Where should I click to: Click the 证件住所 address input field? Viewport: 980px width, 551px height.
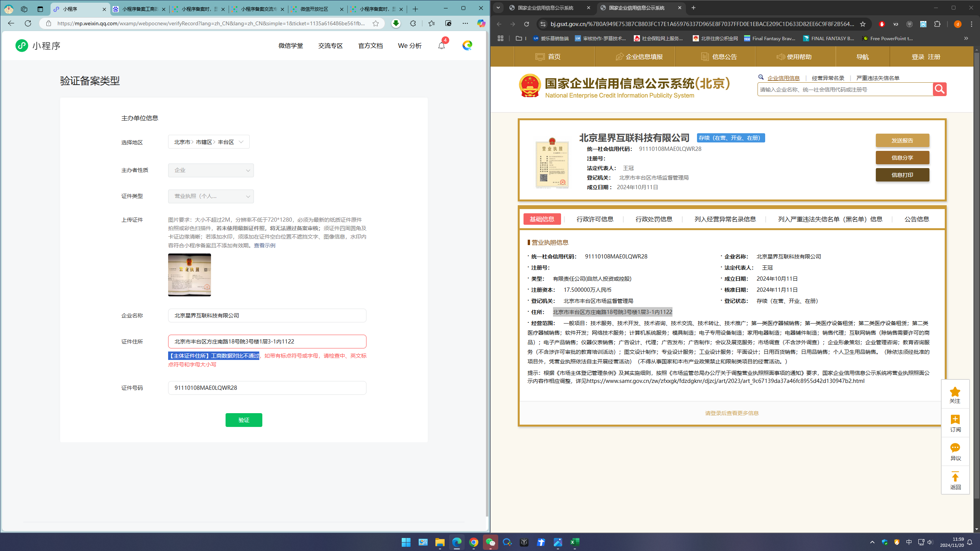(267, 342)
